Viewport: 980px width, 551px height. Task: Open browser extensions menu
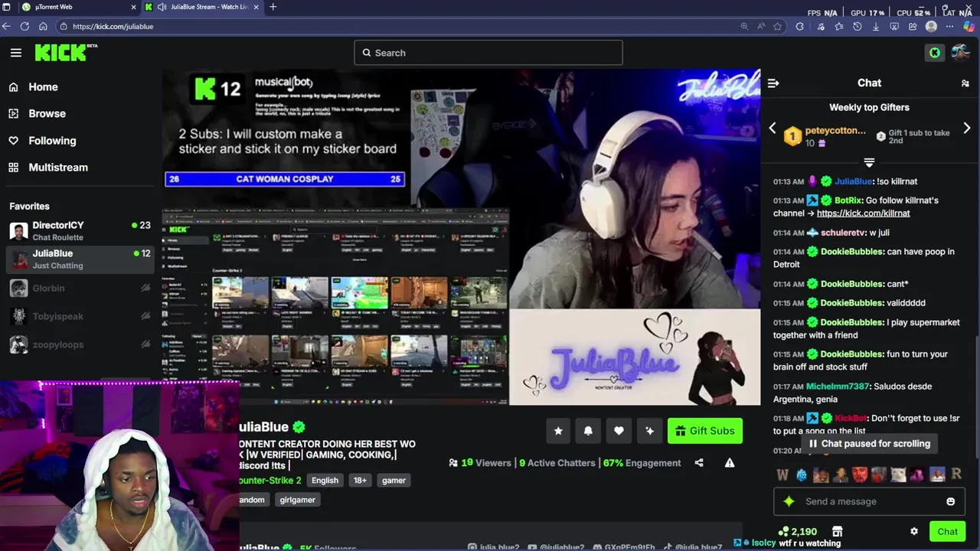click(x=800, y=26)
